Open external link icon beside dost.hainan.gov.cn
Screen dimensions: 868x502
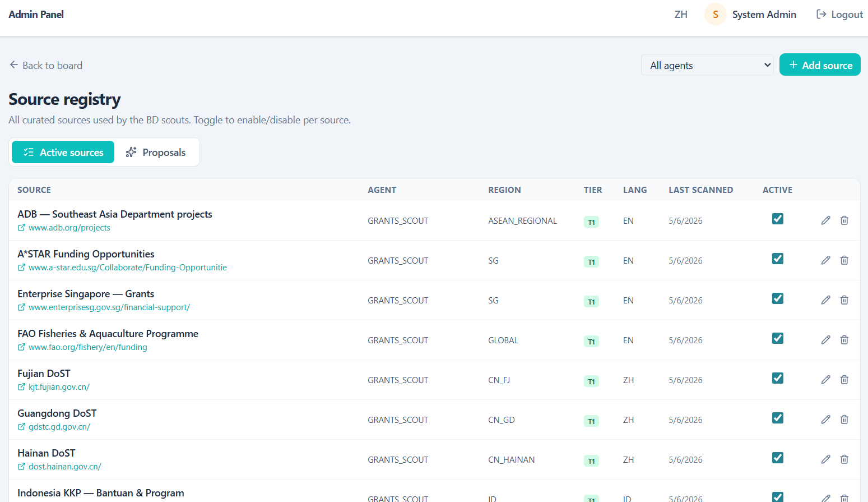coord(21,467)
